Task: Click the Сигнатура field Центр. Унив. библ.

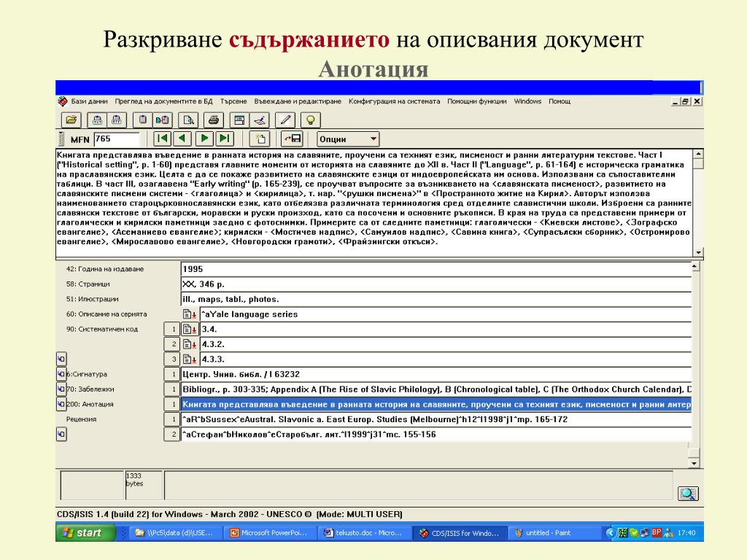Action: (x=436, y=374)
